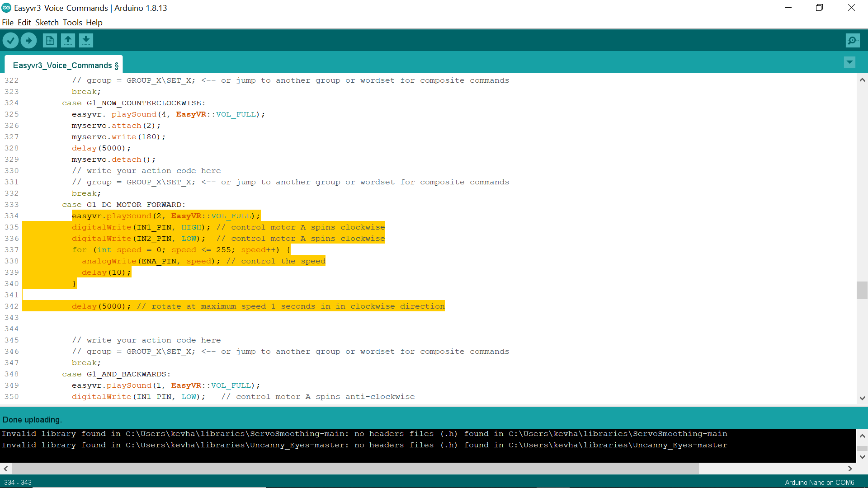
Task: Click the scroll-up arrow of the editor
Action: pos(862,80)
